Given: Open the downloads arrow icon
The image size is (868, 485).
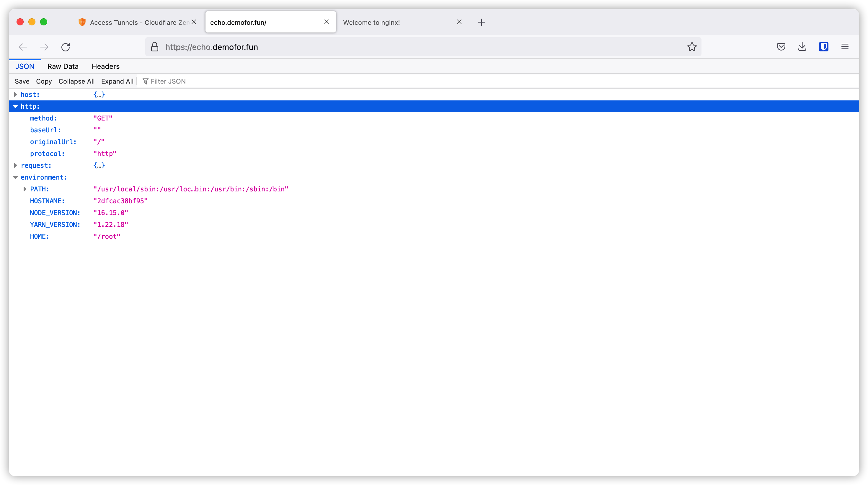Looking at the screenshot, I should [802, 47].
